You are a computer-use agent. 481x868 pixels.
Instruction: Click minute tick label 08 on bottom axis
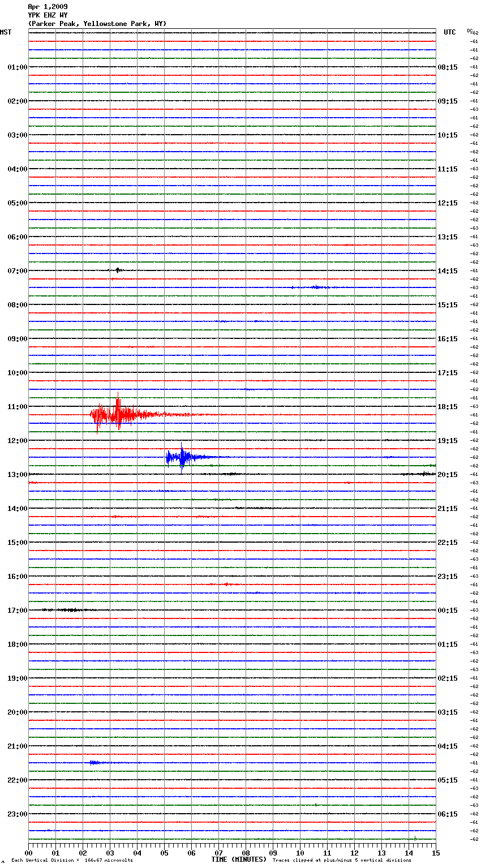click(246, 853)
